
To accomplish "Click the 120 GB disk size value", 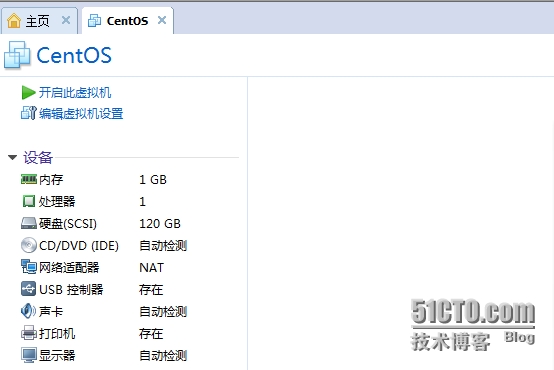I will coord(160,224).
